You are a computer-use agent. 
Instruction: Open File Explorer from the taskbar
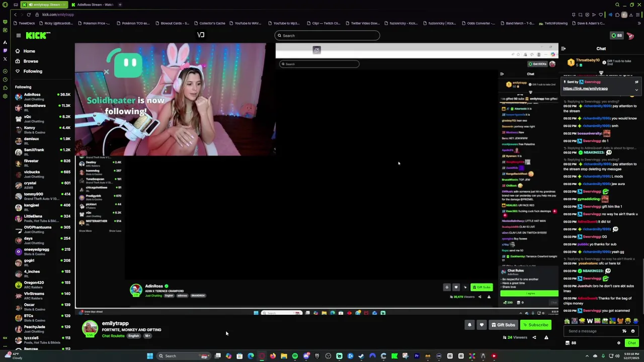coord(284,356)
